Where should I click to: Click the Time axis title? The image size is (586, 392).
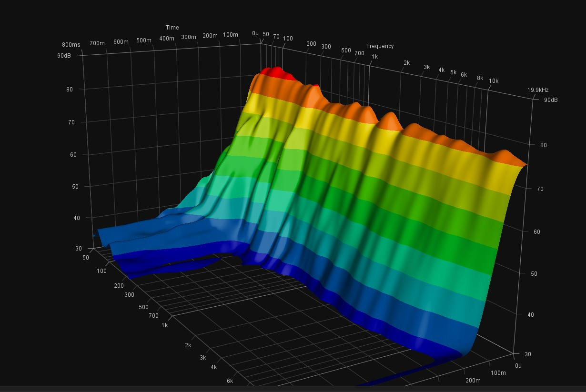[172, 28]
